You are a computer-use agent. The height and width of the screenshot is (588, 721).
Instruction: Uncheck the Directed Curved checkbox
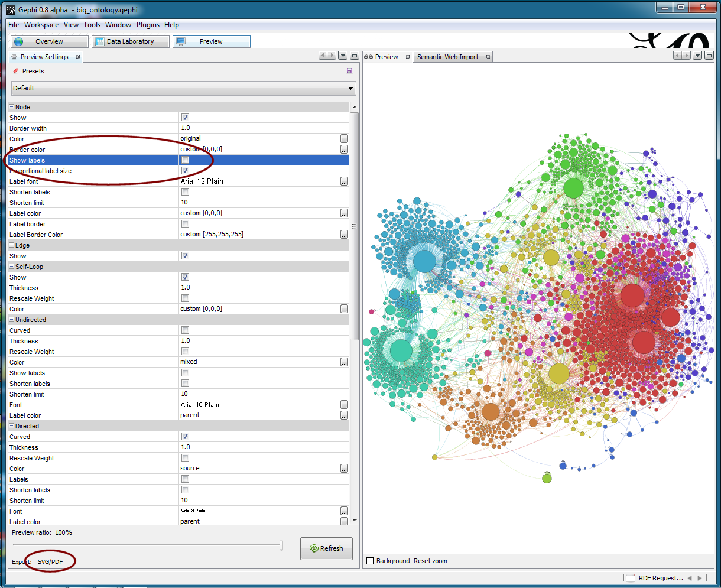pos(185,437)
